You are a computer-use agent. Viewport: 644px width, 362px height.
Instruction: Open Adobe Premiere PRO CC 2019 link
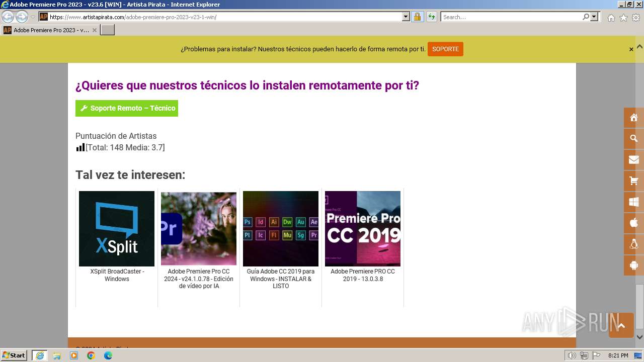363,275
